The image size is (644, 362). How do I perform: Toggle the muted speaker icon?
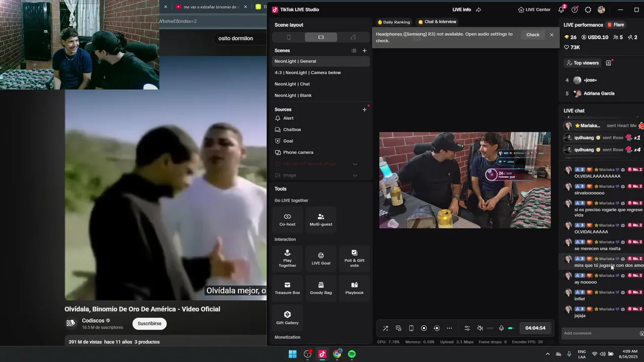[480, 328]
